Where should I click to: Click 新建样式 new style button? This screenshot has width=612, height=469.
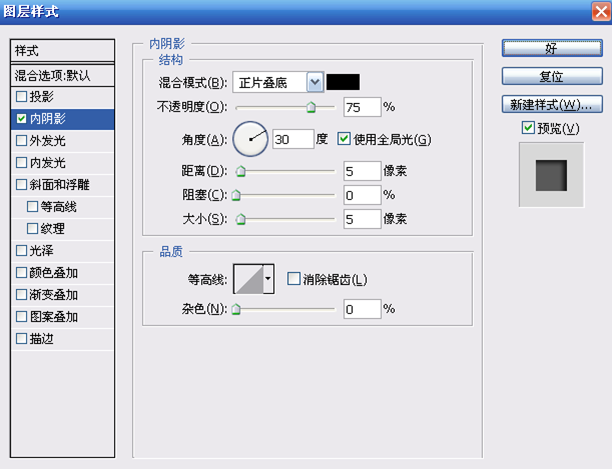click(550, 104)
